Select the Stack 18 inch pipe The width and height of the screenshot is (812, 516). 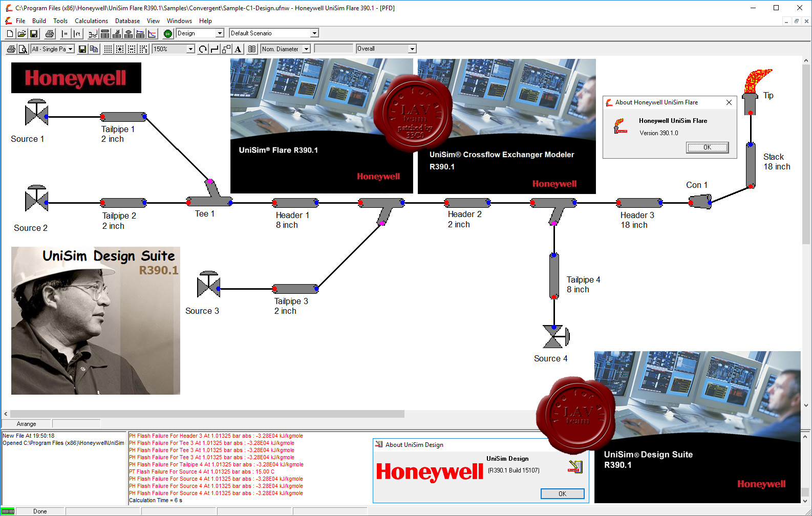(751, 166)
